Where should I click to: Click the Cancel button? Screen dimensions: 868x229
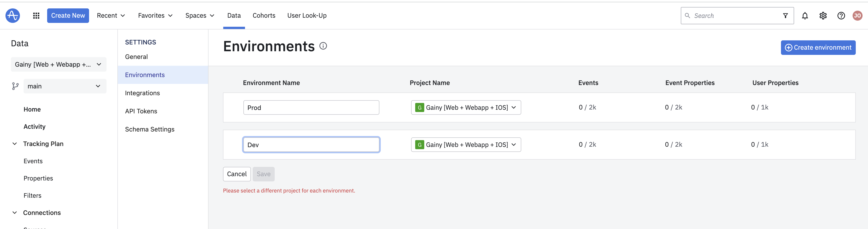237,174
